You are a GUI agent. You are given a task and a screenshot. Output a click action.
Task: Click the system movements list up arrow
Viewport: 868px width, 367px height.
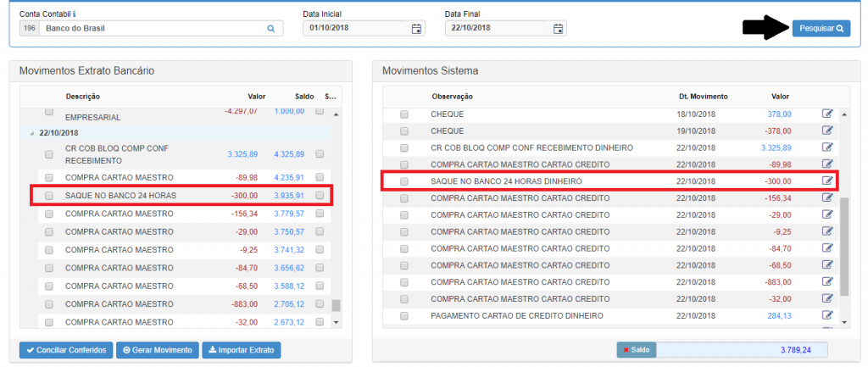click(x=844, y=114)
